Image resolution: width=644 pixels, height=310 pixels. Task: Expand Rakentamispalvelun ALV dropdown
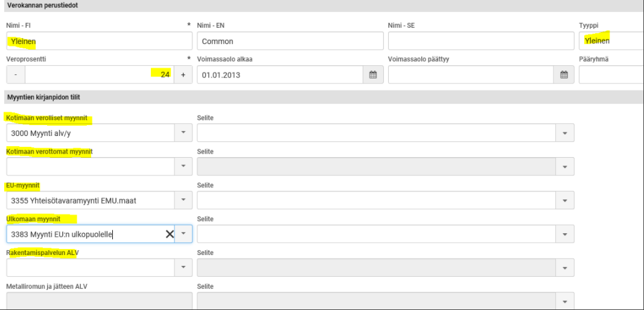coord(183,268)
